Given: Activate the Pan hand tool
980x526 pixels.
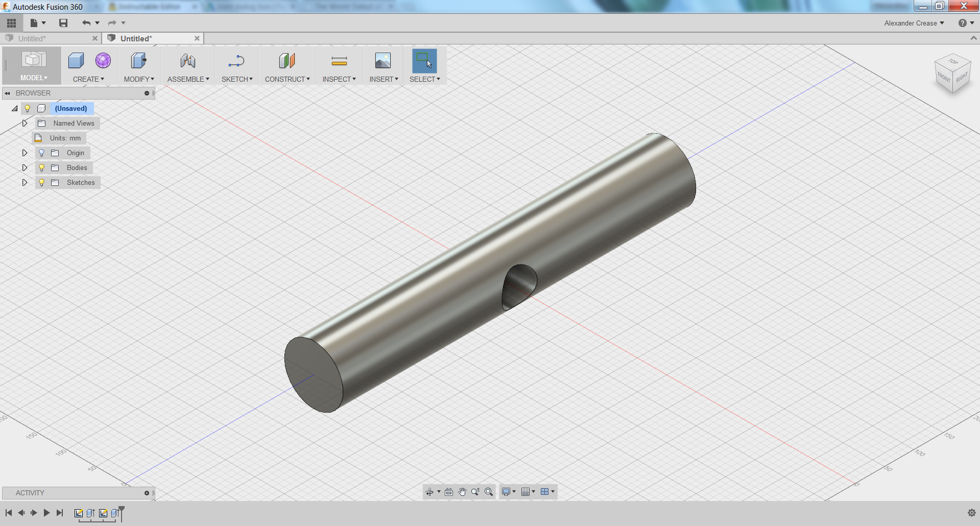Looking at the screenshot, I should tap(462, 492).
